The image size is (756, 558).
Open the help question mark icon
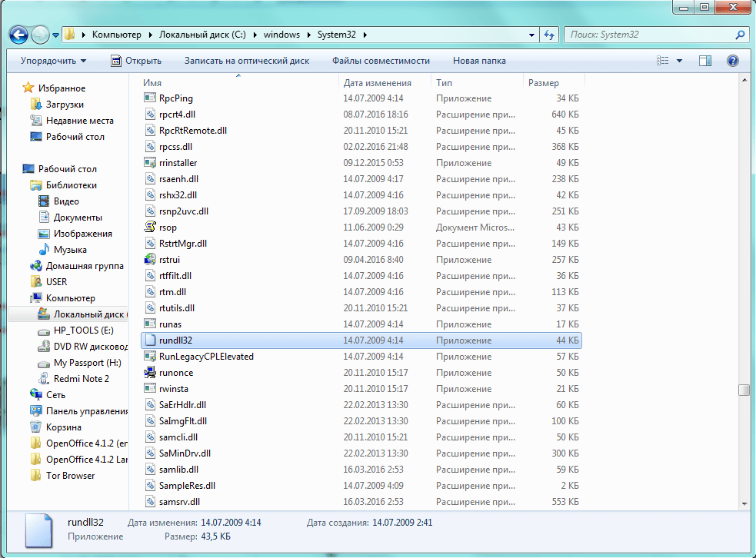pos(732,61)
